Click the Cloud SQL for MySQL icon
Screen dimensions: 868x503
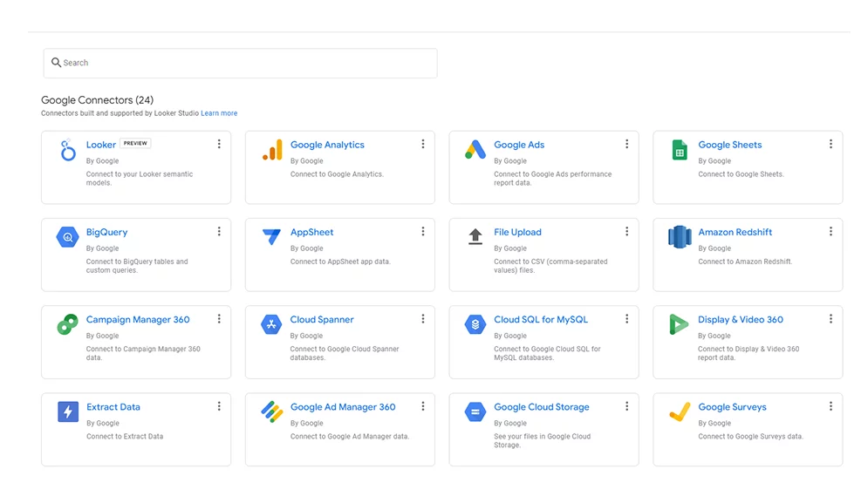[x=475, y=325]
